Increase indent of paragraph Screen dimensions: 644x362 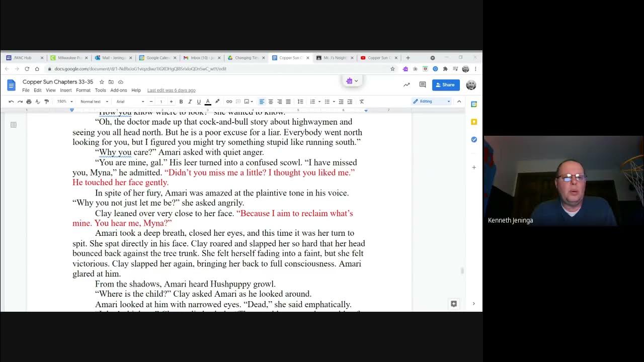(350, 102)
